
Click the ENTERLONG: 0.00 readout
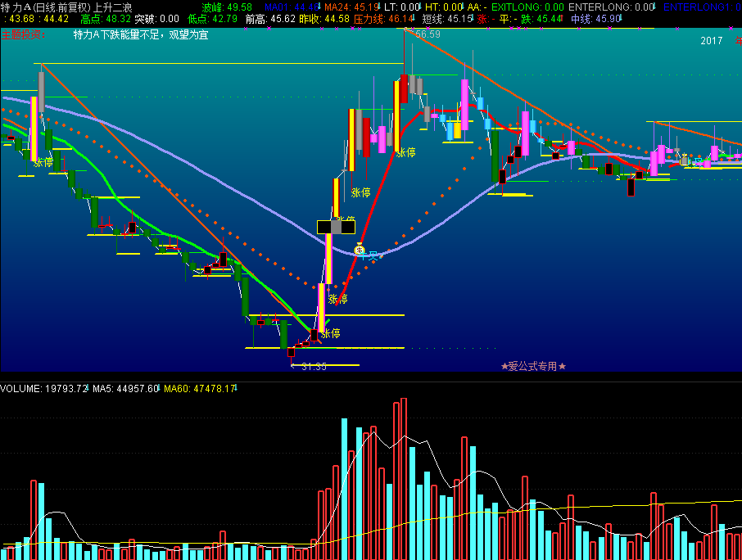pos(612,7)
